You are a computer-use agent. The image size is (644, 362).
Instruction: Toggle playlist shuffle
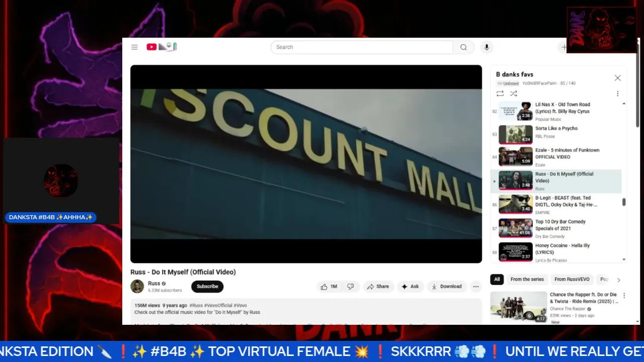(x=513, y=94)
